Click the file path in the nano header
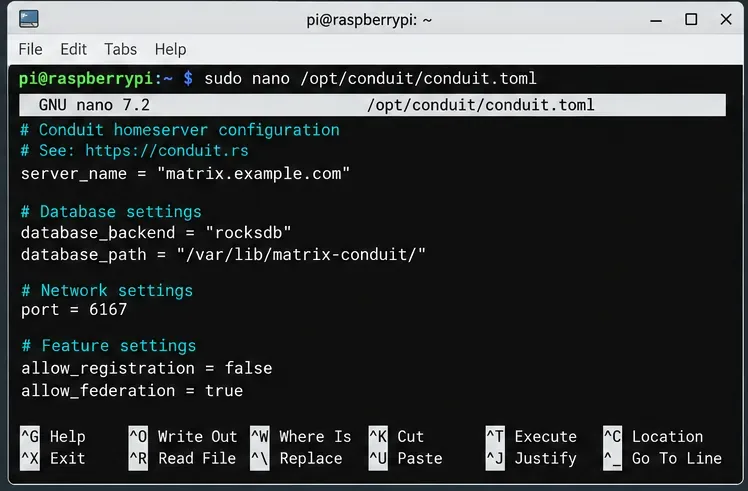748x491 pixels. coord(480,104)
